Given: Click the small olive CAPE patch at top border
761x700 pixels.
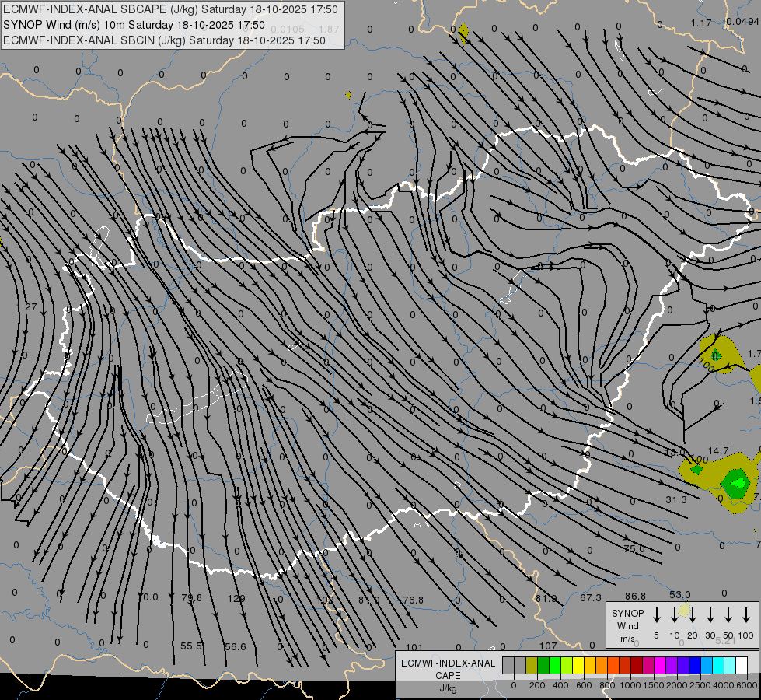Looking at the screenshot, I should click(463, 33).
